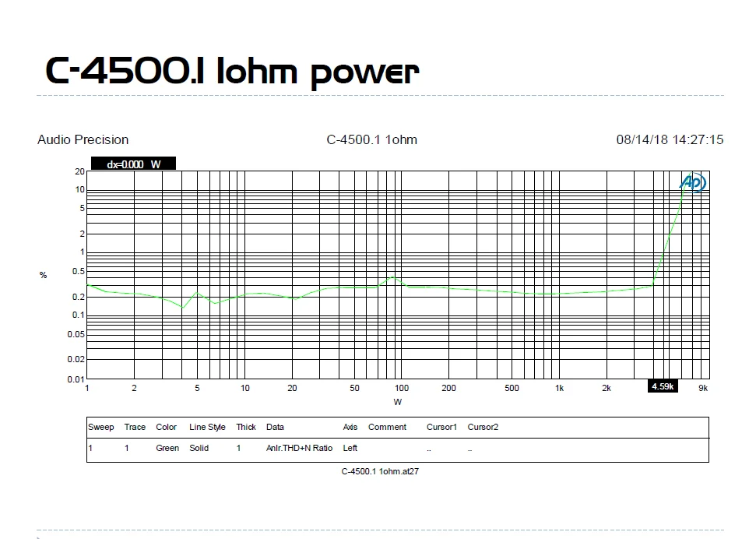Click the Thick column header
Viewport: 756px width, 539px height.
pos(246,427)
